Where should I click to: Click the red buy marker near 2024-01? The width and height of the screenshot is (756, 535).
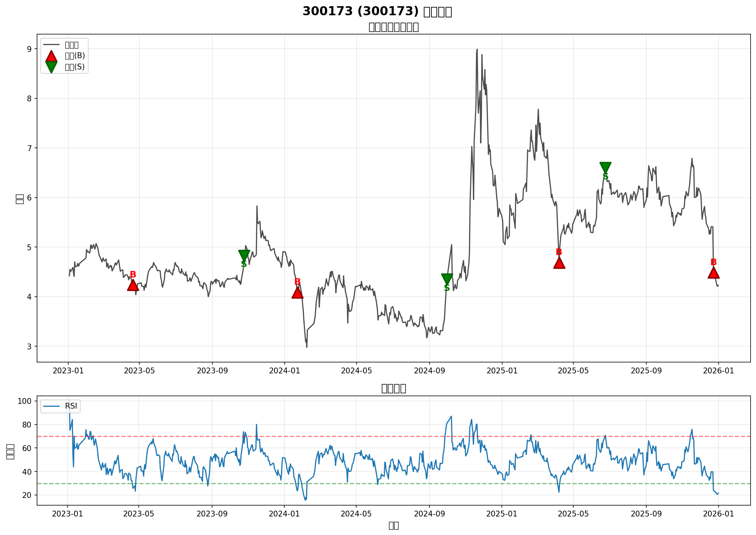coord(297,293)
